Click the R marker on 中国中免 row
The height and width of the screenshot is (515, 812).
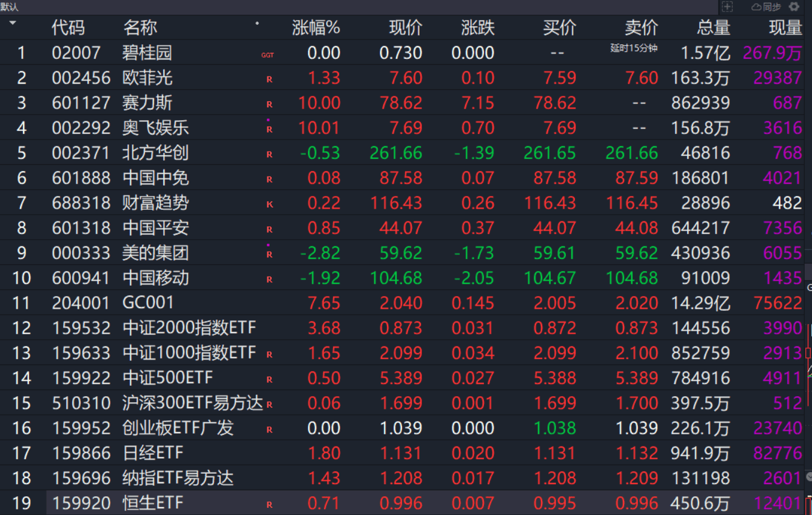click(269, 180)
